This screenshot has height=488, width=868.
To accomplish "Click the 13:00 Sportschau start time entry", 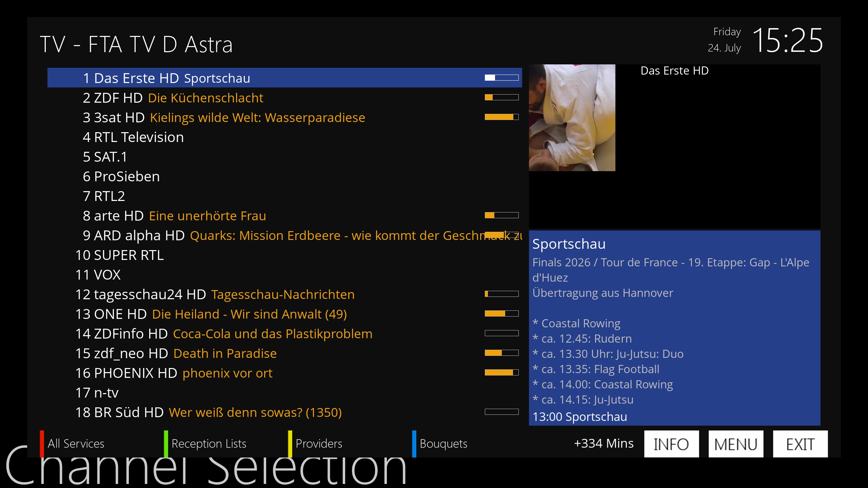I will (x=580, y=417).
